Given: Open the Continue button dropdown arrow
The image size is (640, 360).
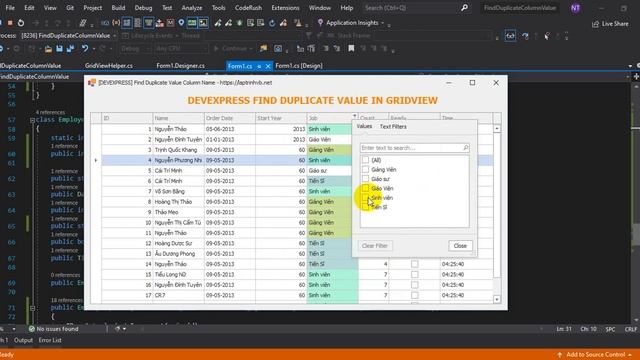Looking at the screenshot, I should 251,49.
